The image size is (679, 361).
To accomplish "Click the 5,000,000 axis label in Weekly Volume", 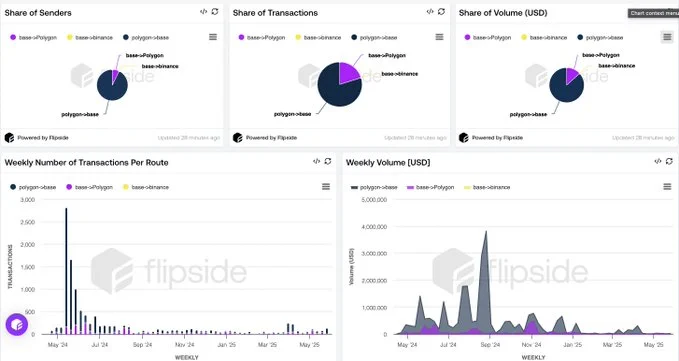I will [374, 200].
